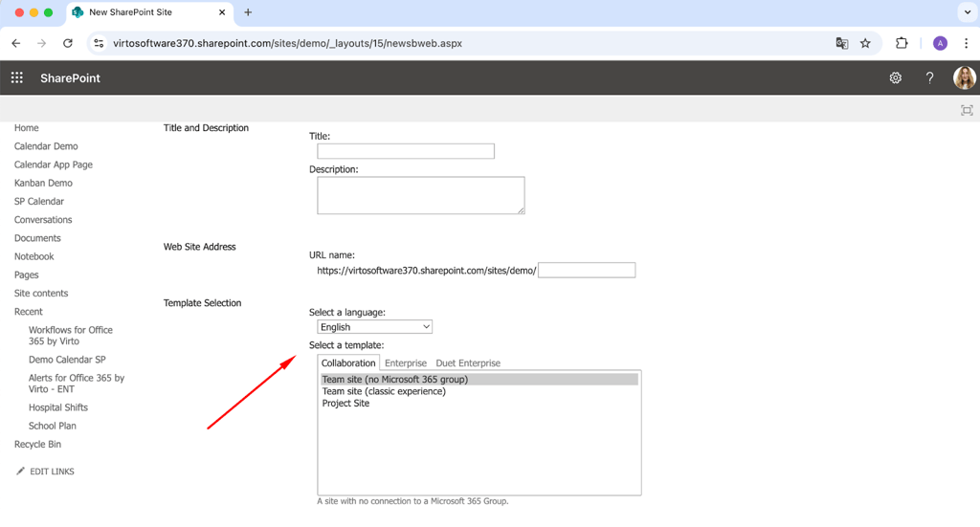Screen dimensions: 980x527
Task: Open the user profile photo menu
Action: pyautogui.click(x=965, y=78)
